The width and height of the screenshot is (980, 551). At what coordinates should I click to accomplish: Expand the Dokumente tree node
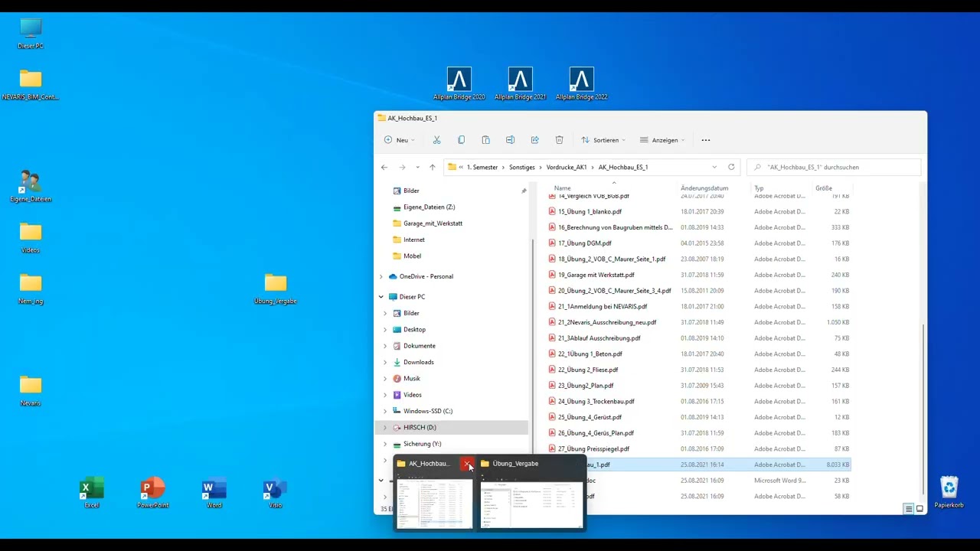(385, 346)
